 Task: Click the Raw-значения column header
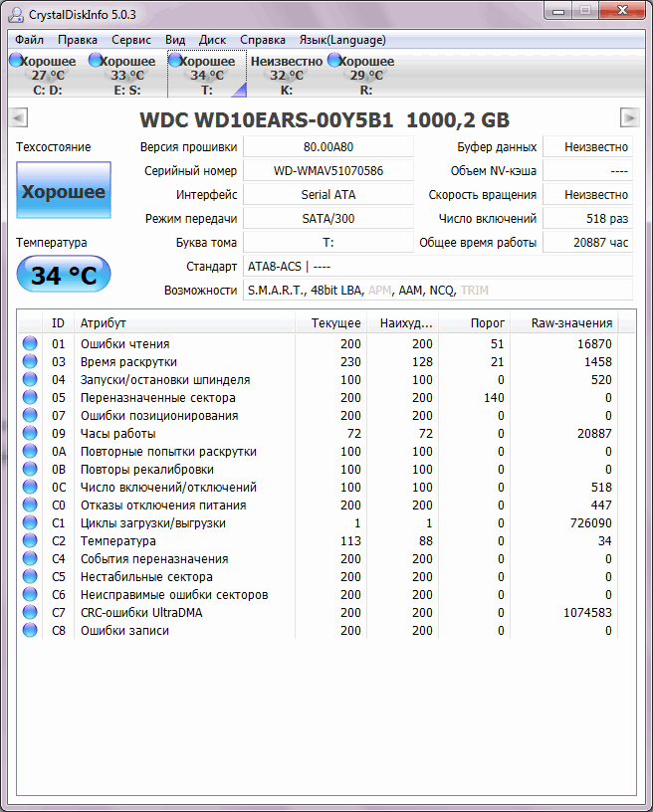tap(564, 322)
